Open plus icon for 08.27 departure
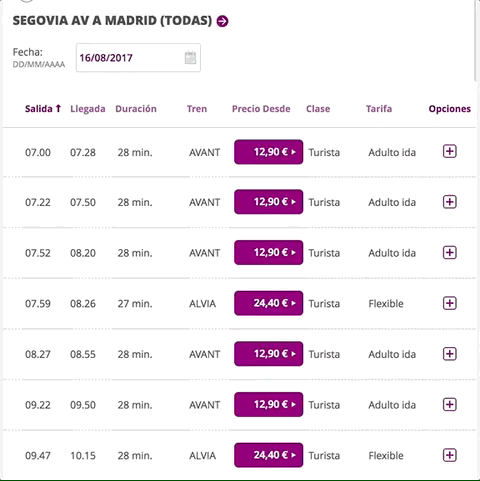 [449, 354]
